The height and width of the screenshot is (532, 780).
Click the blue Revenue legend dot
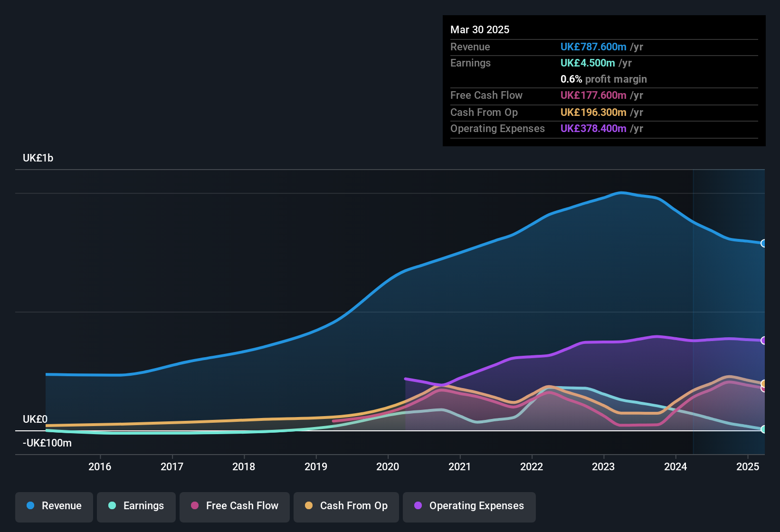click(30, 506)
